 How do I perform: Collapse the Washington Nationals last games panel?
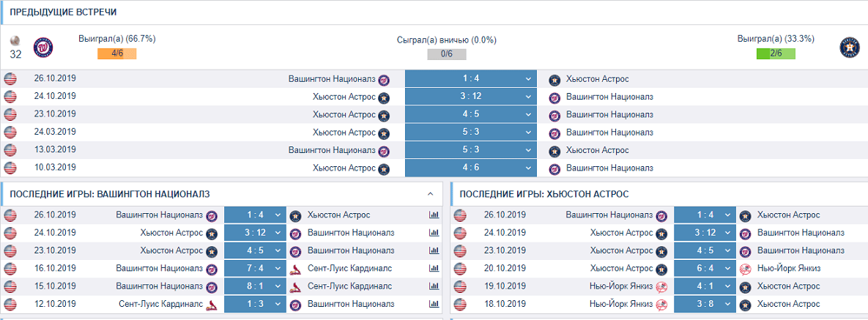click(x=431, y=194)
